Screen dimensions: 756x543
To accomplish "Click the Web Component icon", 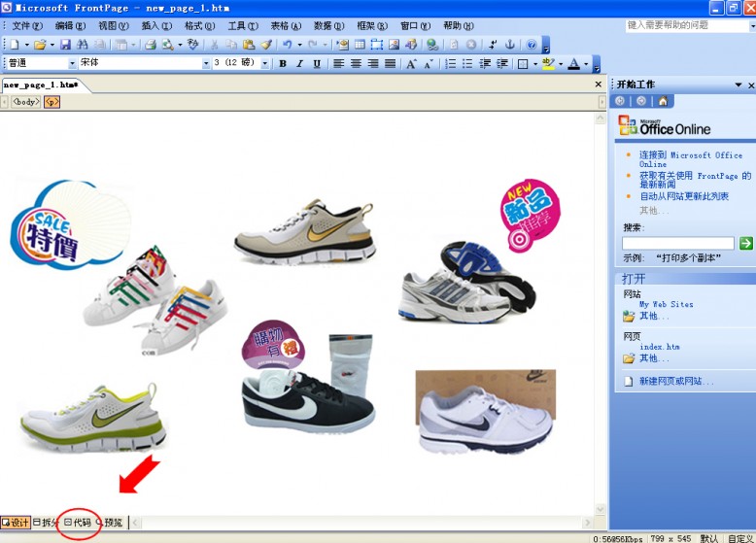I will (343, 45).
